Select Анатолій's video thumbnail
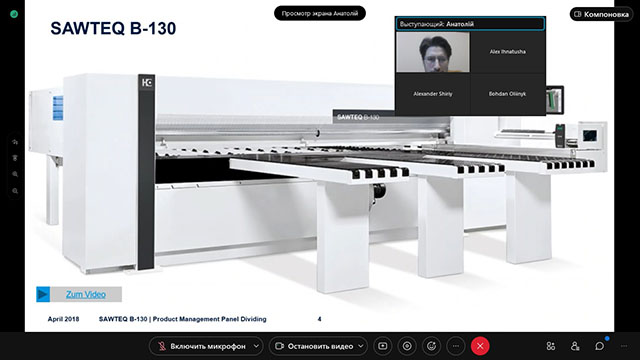This screenshot has width=640, height=360. (x=433, y=52)
